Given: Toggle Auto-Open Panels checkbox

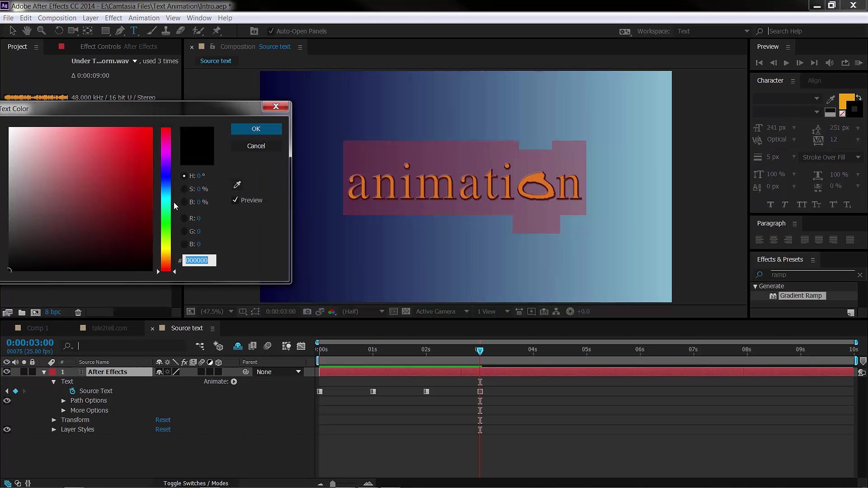Looking at the screenshot, I should click(271, 31).
